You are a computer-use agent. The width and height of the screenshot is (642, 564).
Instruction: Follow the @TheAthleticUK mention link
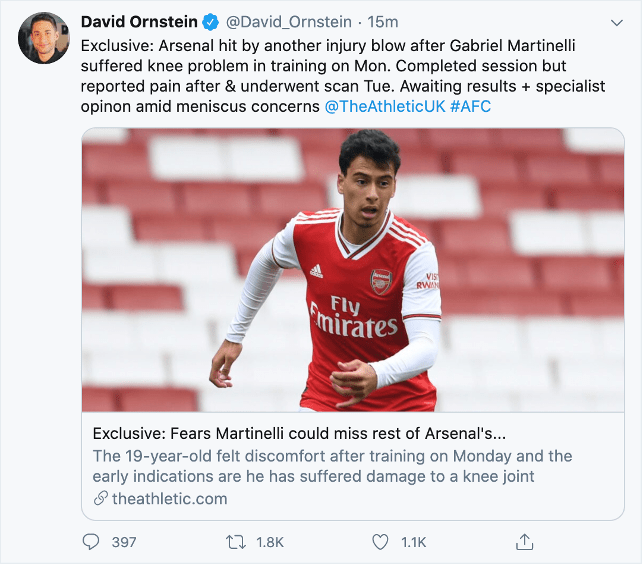[383, 106]
